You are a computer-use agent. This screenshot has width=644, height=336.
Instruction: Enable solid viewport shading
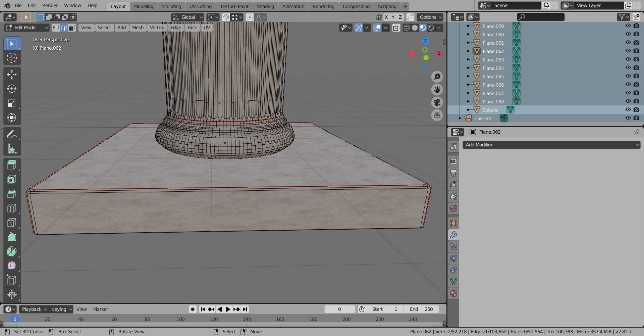[x=415, y=28]
